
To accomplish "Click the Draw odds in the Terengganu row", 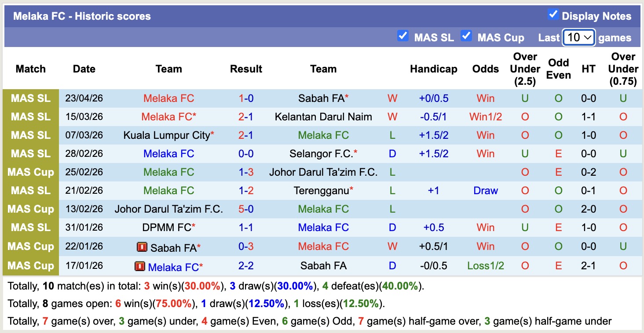I will pyautogui.click(x=485, y=190).
